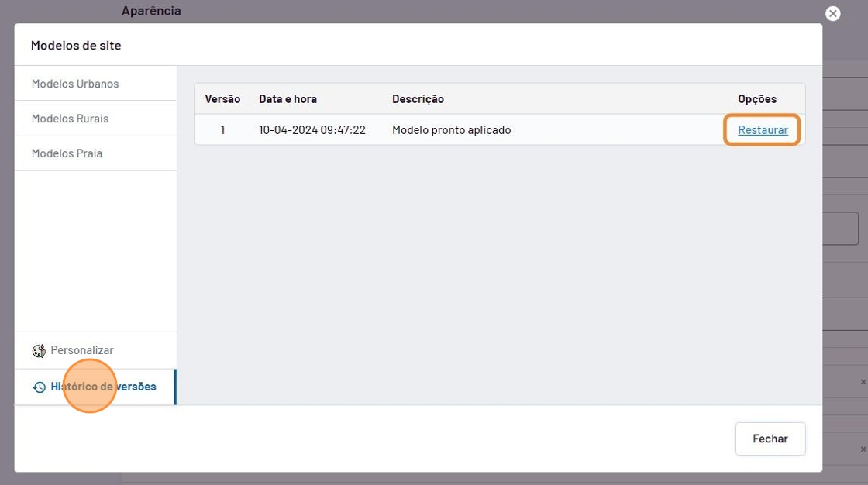Click the timestamp 10-04-2024 09:47:22

point(312,130)
